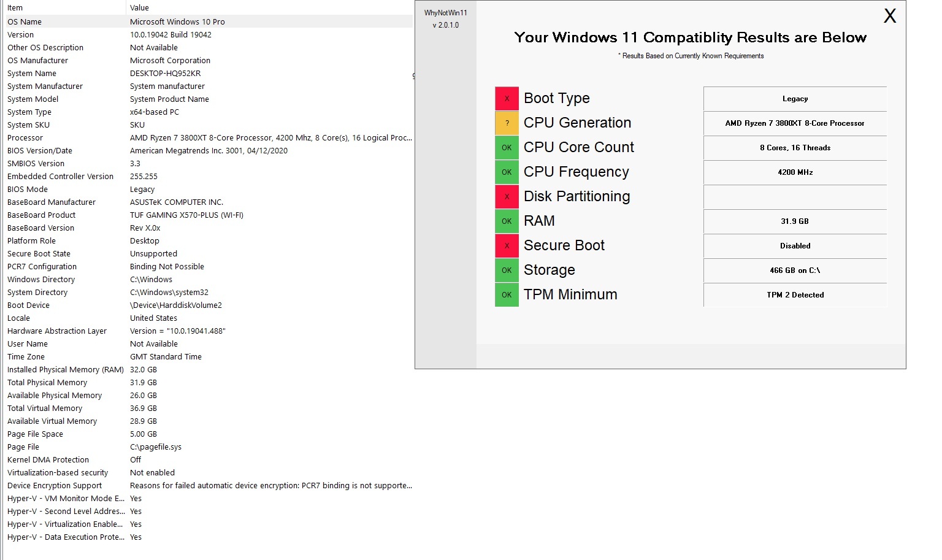942x560 pixels.
Task: Select the Installed Physical Memory (RAM) row
Action: click(208, 369)
